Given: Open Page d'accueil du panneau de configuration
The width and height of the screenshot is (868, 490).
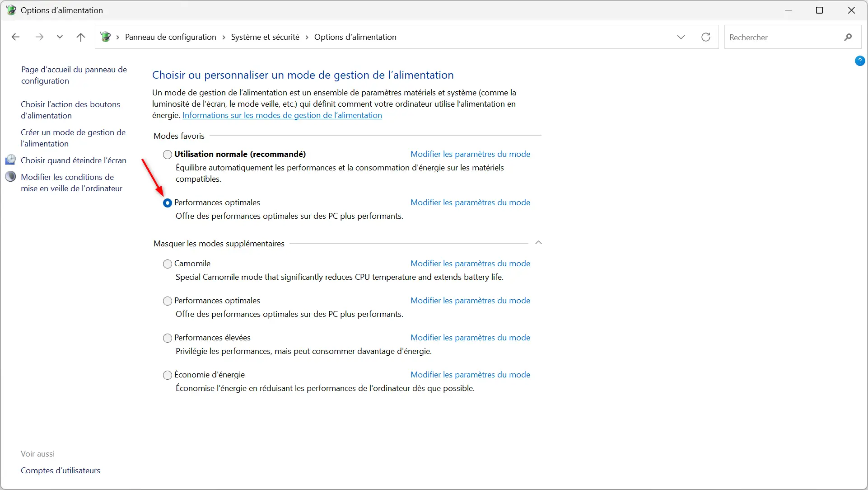Looking at the screenshot, I should point(74,75).
